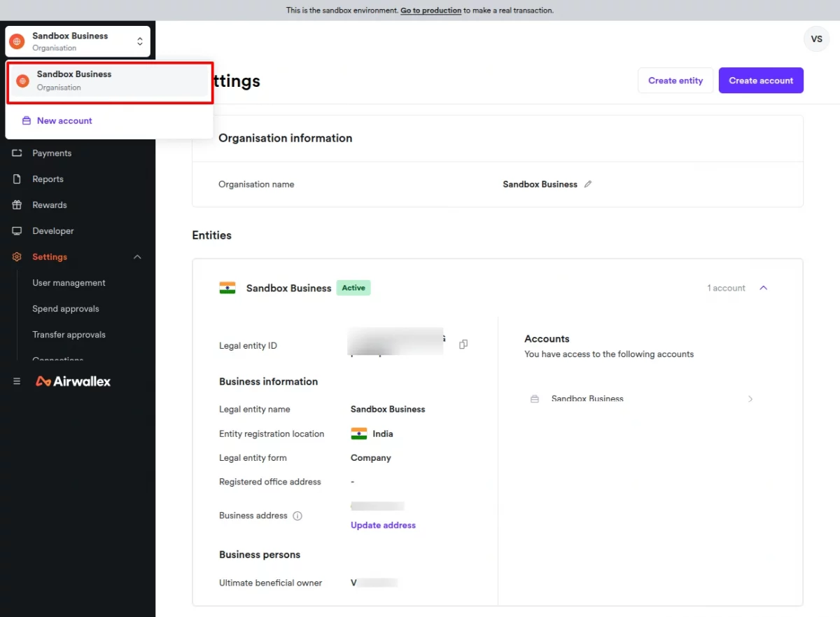Click the Create entity button
This screenshot has height=617, width=840.
point(675,81)
